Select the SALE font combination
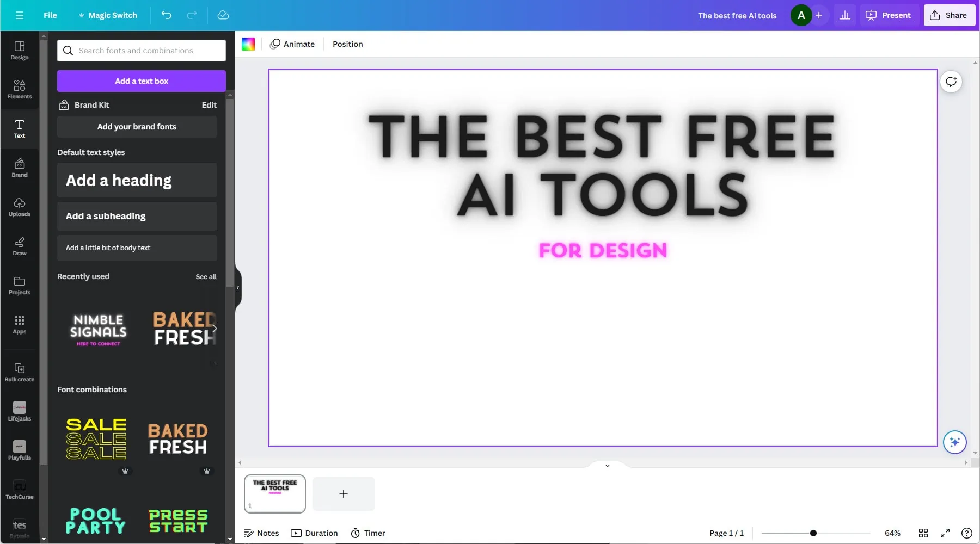The width and height of the screenshot is (980, 544). [96, 439]
